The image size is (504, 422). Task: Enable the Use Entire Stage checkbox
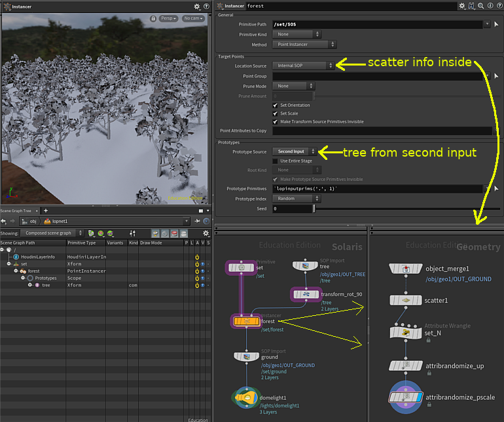tap(275, 161)
